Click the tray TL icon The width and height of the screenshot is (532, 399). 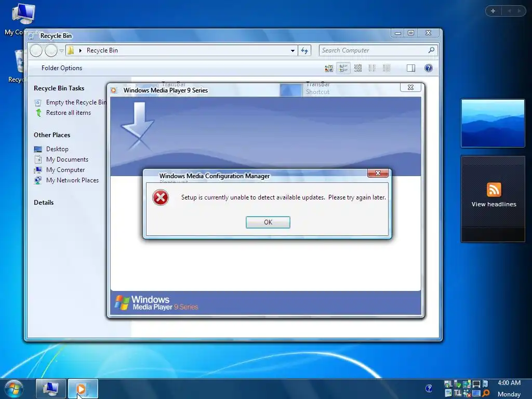point(458,393)
